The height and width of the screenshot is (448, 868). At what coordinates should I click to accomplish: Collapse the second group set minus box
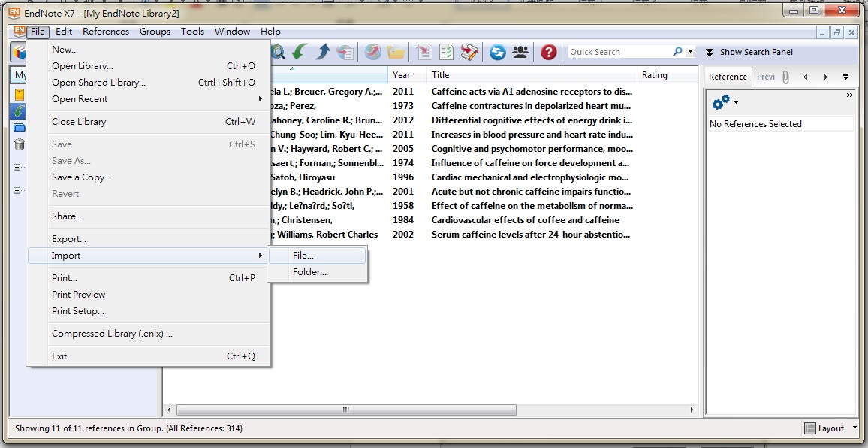[17, 190]
